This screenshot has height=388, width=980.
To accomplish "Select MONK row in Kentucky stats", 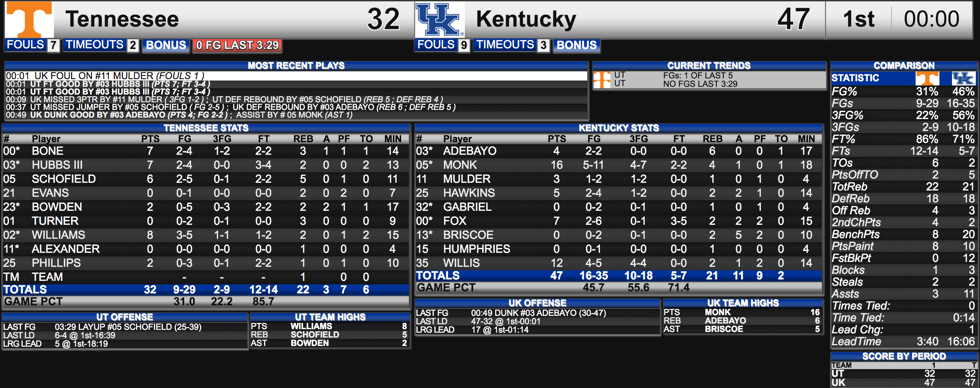I will pyautogui.click(x=618, y=165).
